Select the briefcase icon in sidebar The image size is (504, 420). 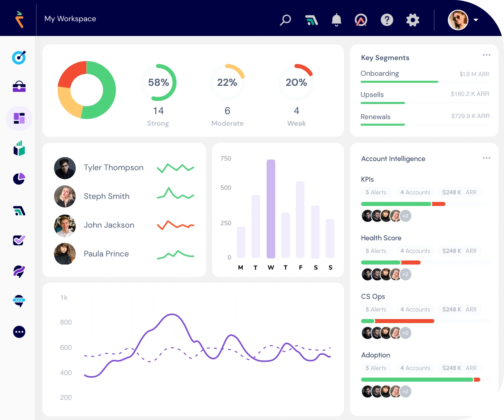[x=19, y=86]
